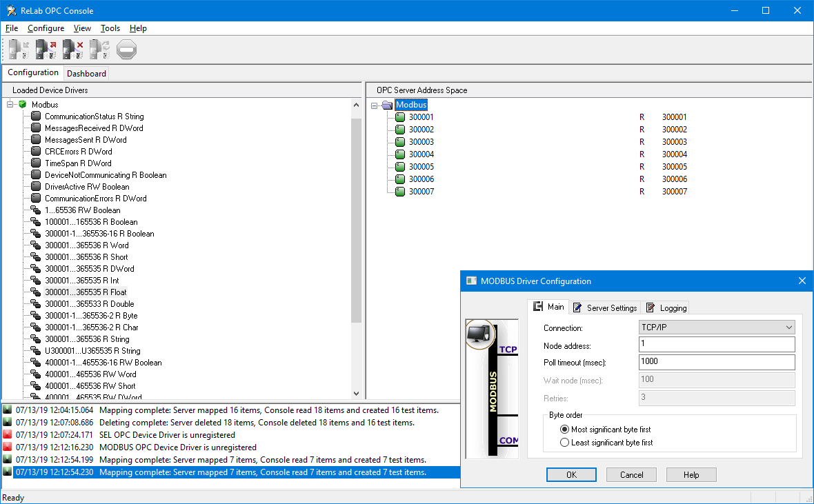The width and height of the screenshot is (814, 504).
Task: Switch to the Dashboard tab
Action: click(x=86, y=73)
